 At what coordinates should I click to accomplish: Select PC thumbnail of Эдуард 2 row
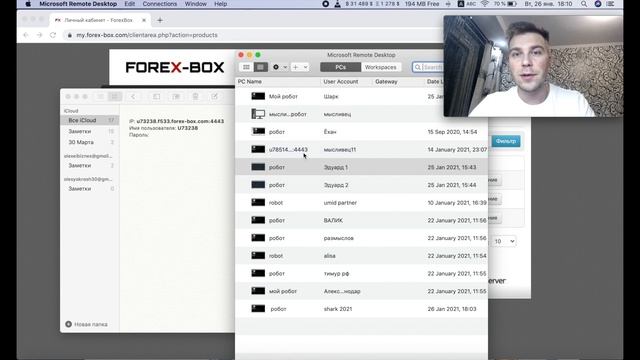click(x=258, y=185)
